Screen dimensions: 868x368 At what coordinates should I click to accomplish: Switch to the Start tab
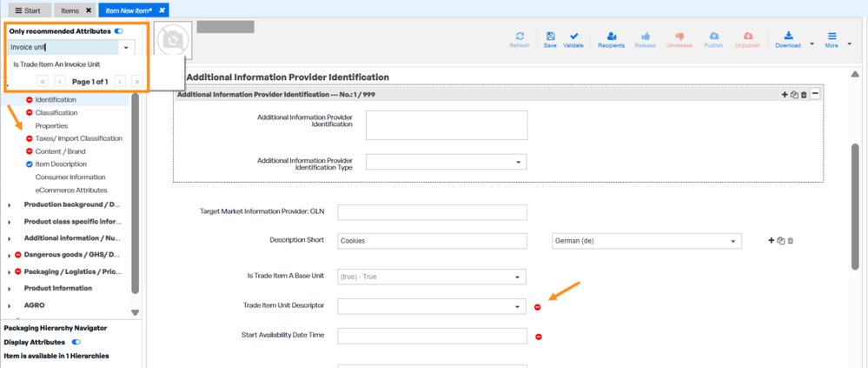(28, 10)
